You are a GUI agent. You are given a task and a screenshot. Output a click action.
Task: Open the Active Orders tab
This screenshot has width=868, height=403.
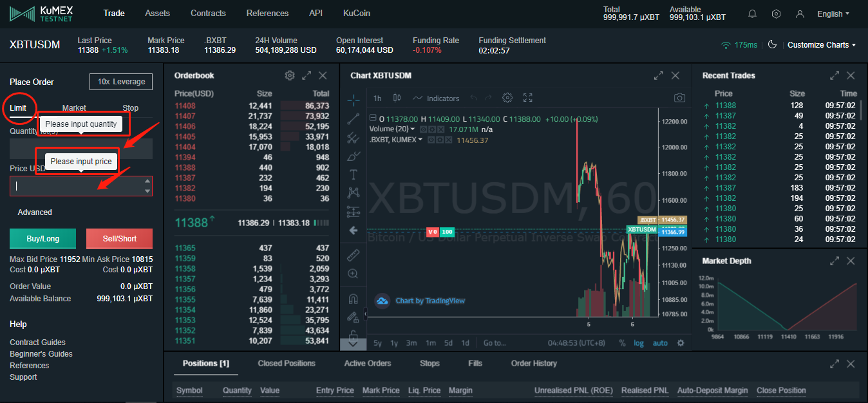(368, 364)
